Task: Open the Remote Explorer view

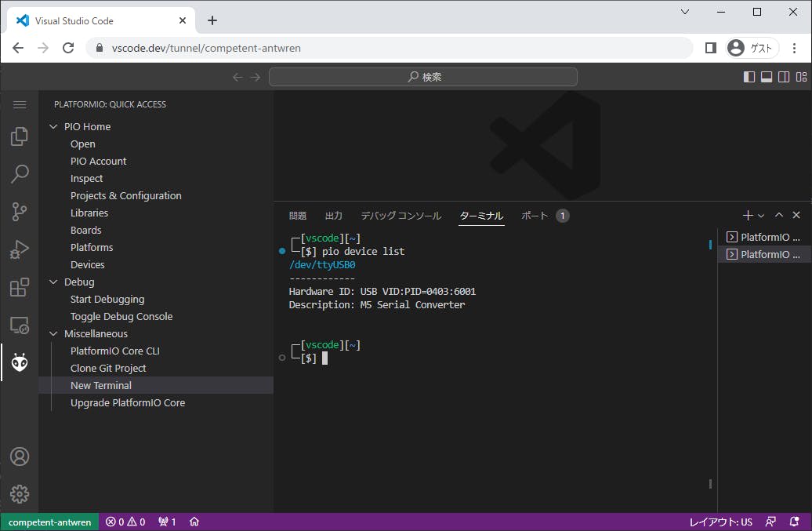Action: [x=19, y=326]
